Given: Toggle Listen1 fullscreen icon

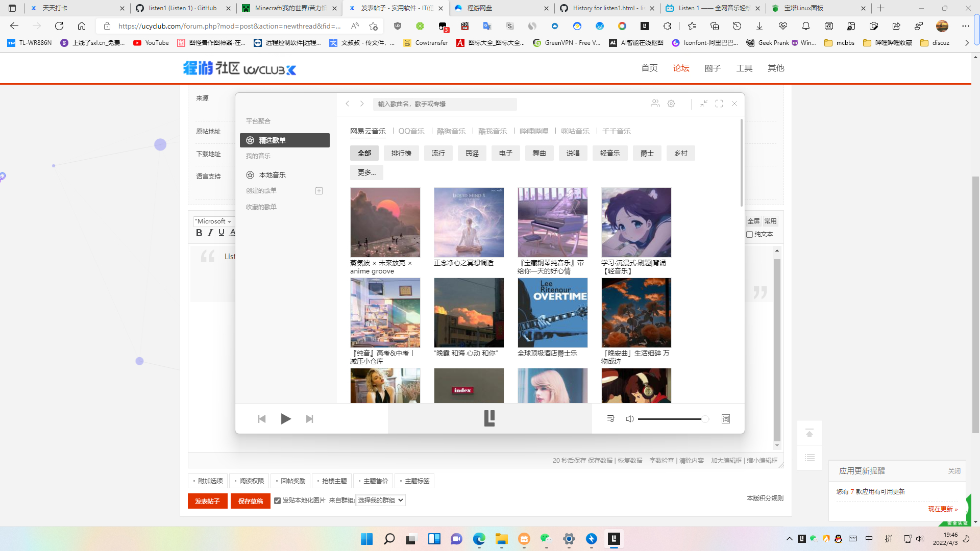Looking at the screenshot, I should click(x=719, y=104).
